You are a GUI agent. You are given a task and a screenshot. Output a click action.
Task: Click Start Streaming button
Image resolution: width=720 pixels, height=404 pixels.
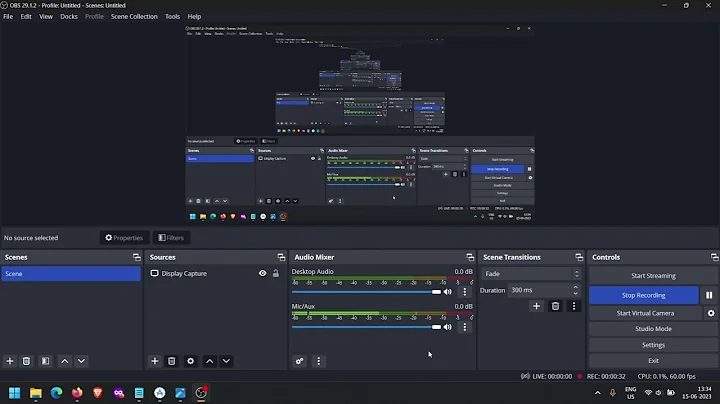click(x=653, y=275)
